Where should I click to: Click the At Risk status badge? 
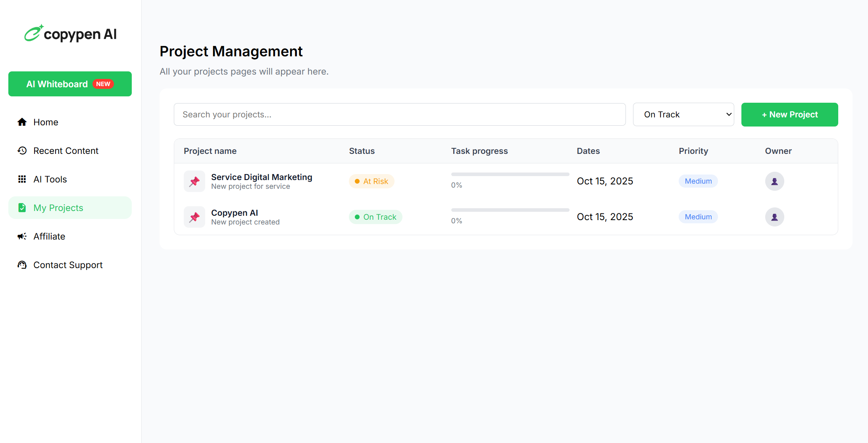tap(371, 181)
